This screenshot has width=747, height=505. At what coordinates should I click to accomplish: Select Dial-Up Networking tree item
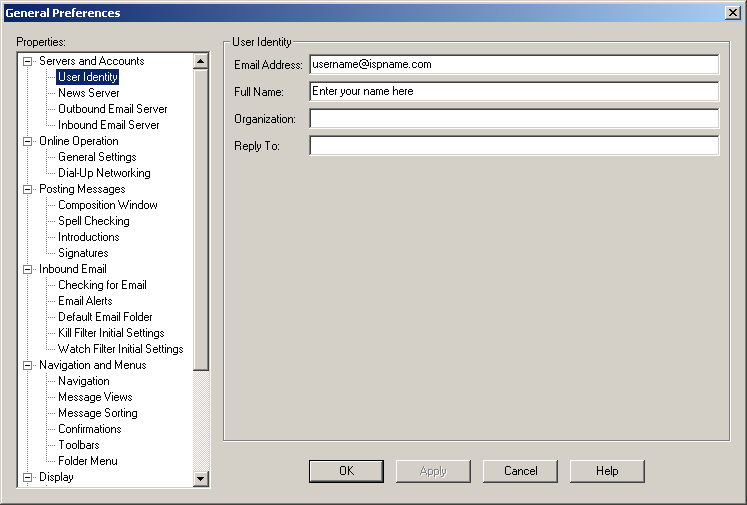click(104, 173)
